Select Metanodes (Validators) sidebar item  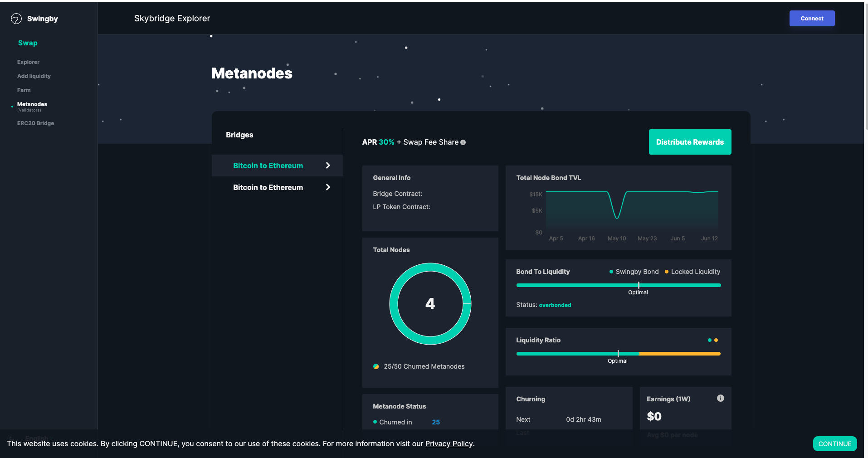pos(32,107)
